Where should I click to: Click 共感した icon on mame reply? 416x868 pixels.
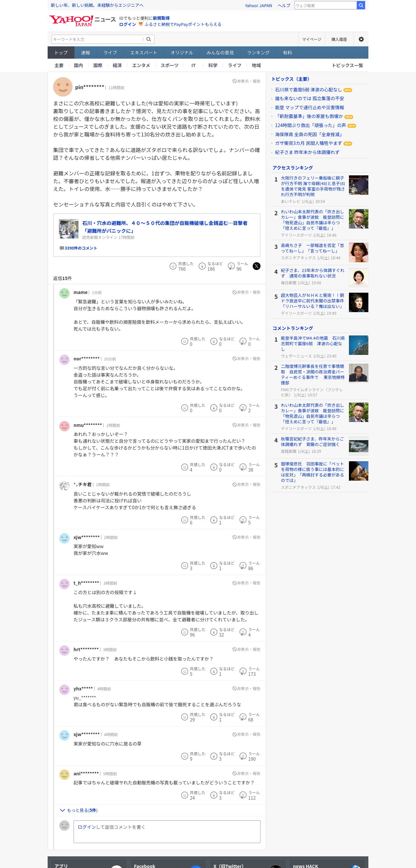click(185, 341)
